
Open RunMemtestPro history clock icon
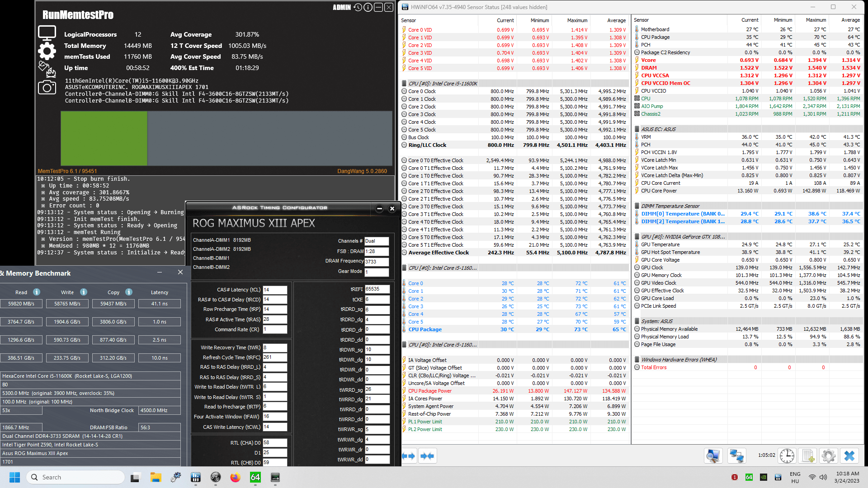point(358,7)
